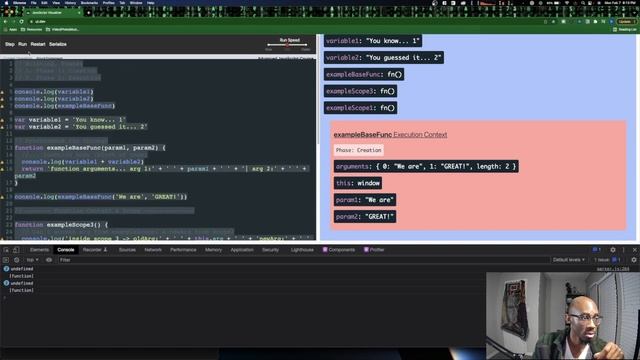The height and width of the screenshot is (360, 640).
Task: Close the DevTools panel
Action: coord(635,250)
